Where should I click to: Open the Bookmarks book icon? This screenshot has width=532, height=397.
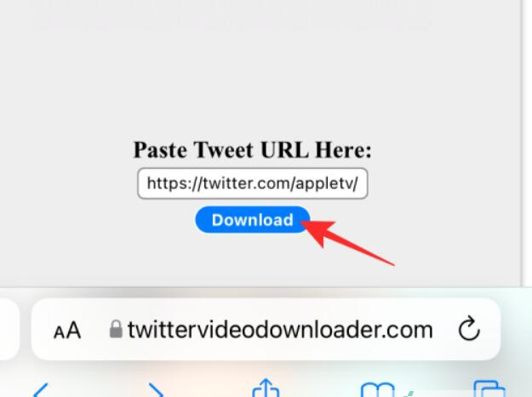coord(378,390)
